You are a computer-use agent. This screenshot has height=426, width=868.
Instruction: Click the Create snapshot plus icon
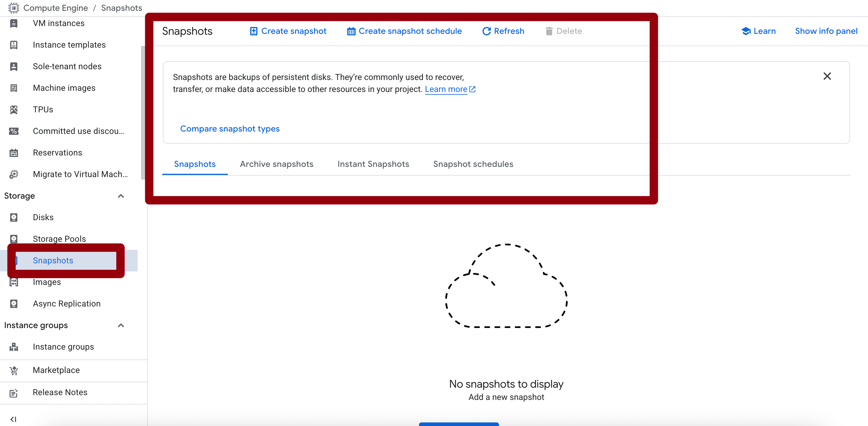coord(254,31)
